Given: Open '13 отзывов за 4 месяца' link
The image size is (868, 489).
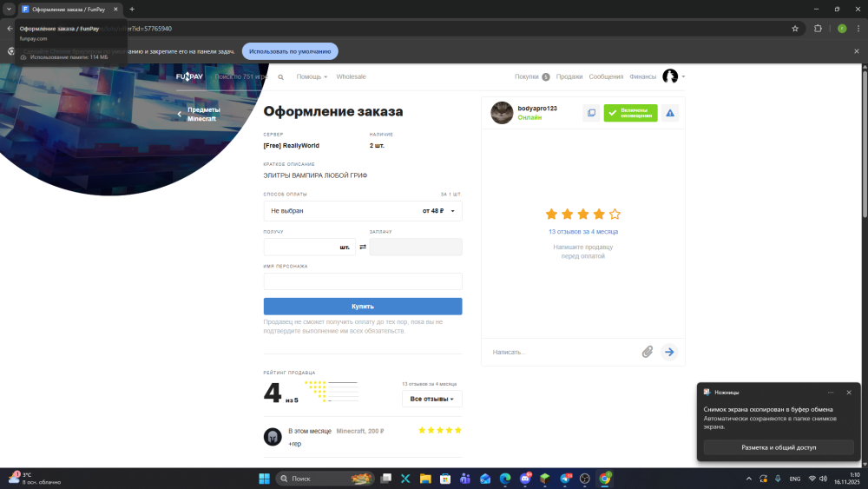Looking at the screenshot, I should [583, 232].
